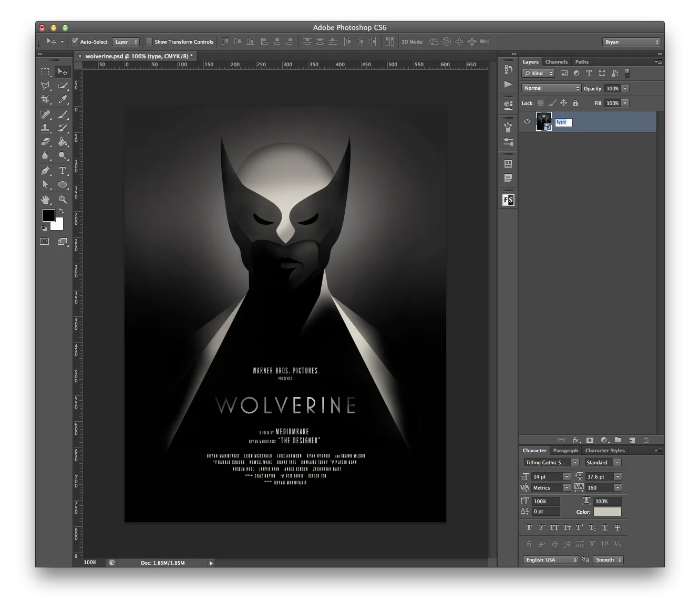
Task: Select the Pen tool
Action: coord(46,171)
